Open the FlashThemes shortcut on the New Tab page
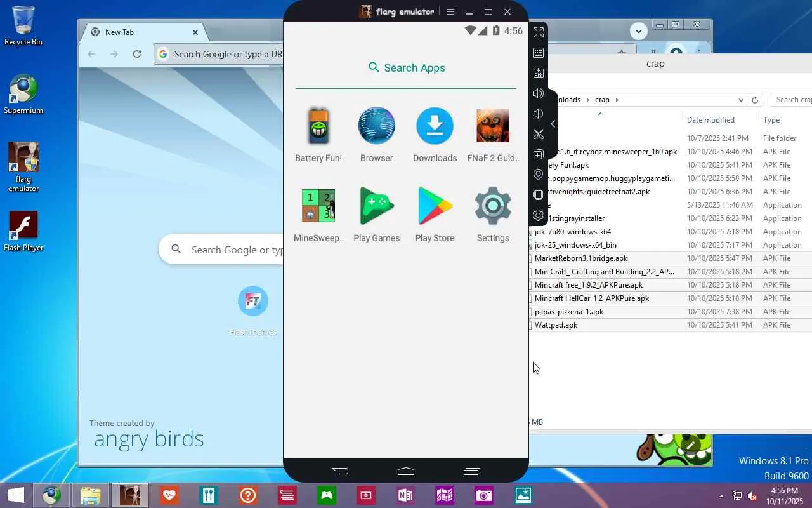 253,310
